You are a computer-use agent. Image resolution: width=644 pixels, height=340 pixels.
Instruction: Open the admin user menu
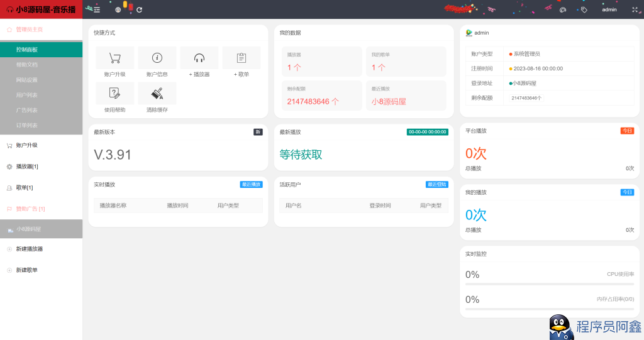tap(609, 9)
